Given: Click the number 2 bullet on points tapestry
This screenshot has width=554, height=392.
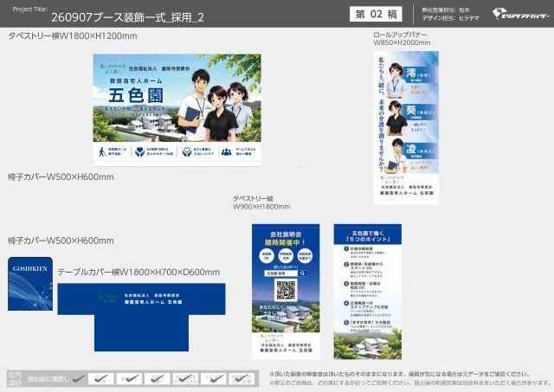Looking at the screenshot, I should (346, 264).
